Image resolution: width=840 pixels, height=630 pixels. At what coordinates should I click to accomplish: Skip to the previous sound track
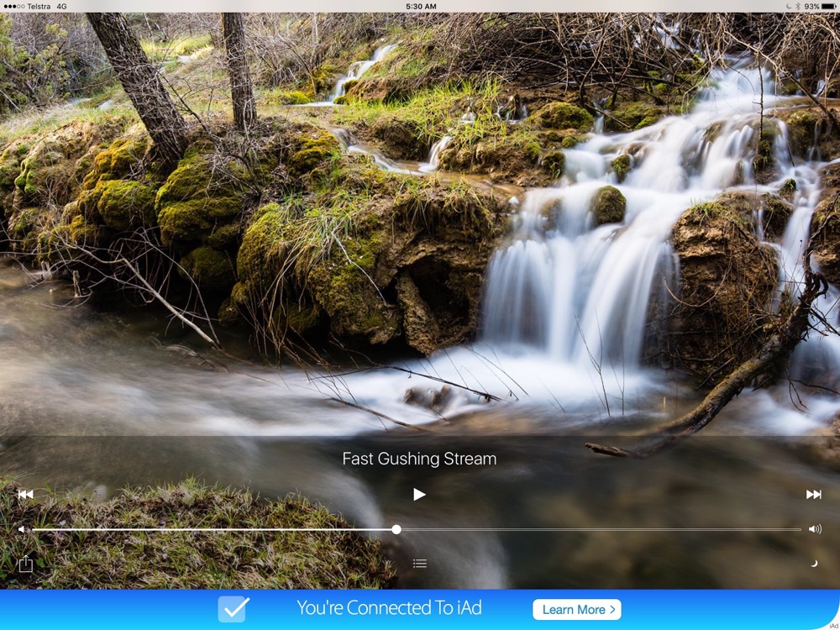26,495
